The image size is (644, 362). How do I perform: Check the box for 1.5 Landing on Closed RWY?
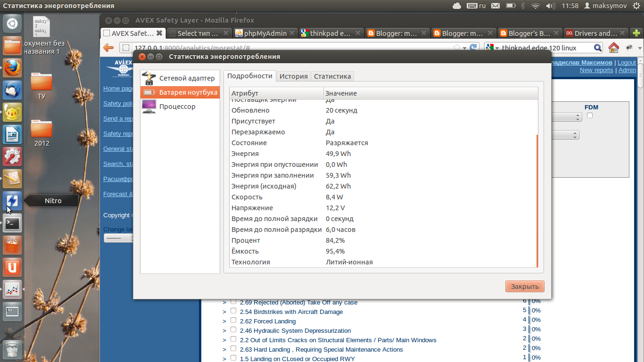point(233,358)
